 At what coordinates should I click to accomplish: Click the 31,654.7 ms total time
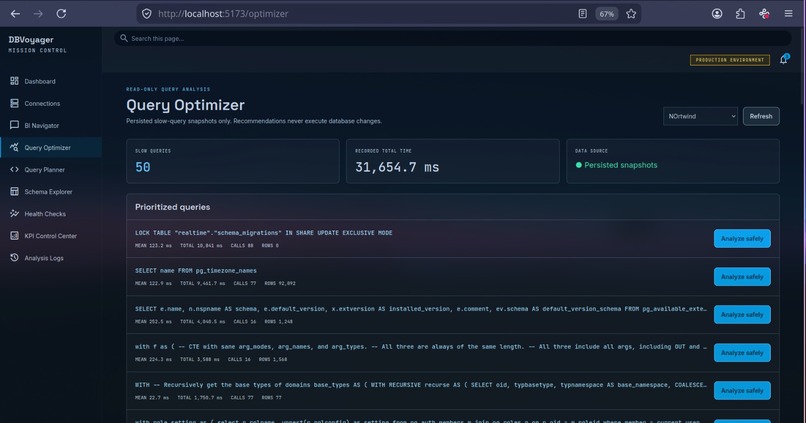(x=397, y=167)
